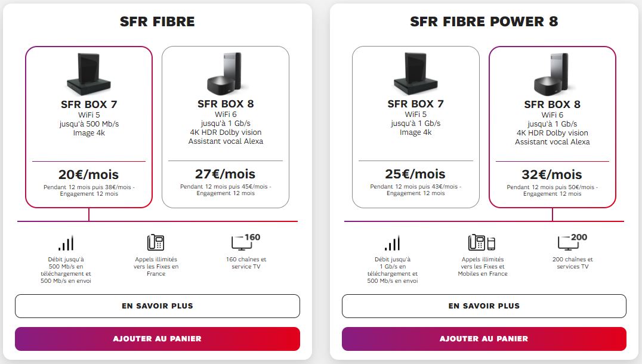Select the SFR Box 8 option at 27€/mois
The image size is (642, 364).
click(x=226, y=127)
